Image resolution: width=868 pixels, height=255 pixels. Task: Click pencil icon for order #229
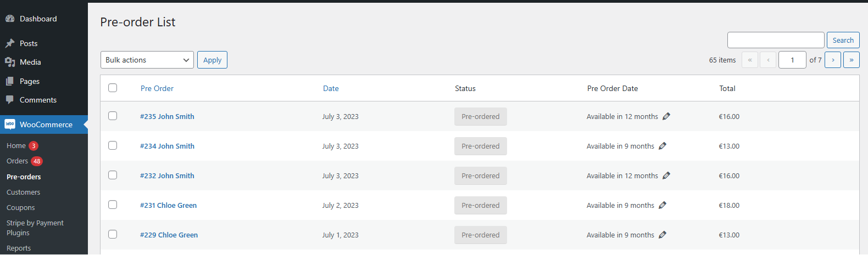[x=663, y=235]
